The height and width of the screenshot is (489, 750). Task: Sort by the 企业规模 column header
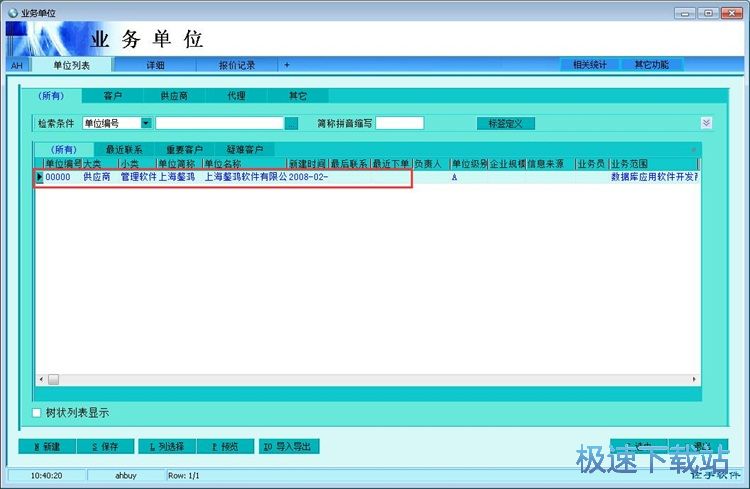tap(507, 164)
